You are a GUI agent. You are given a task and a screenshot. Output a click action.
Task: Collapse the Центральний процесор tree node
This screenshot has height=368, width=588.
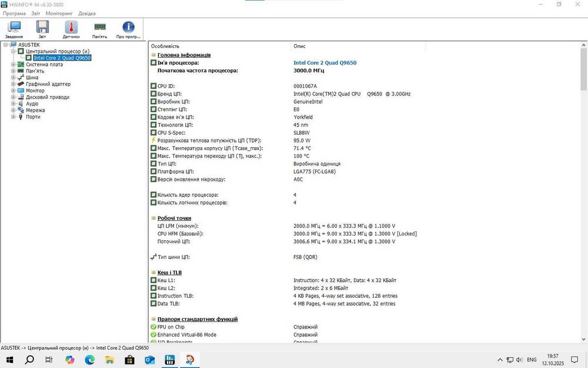click(13, 51)
